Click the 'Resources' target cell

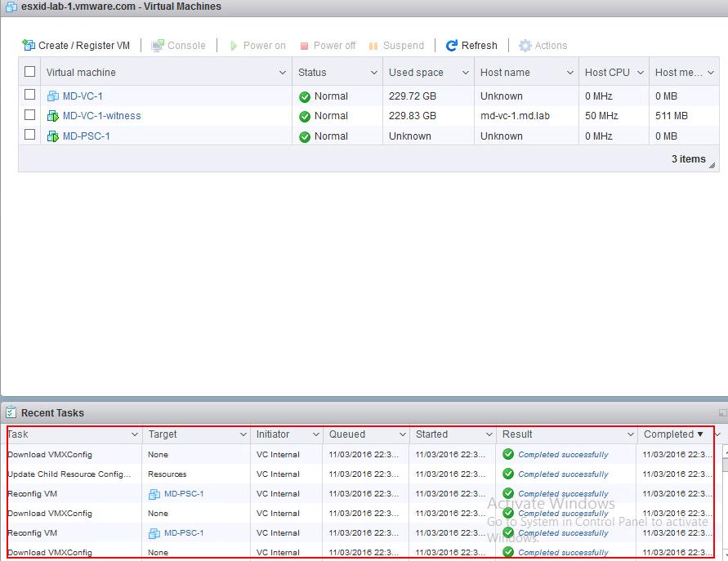pos(167,474)
